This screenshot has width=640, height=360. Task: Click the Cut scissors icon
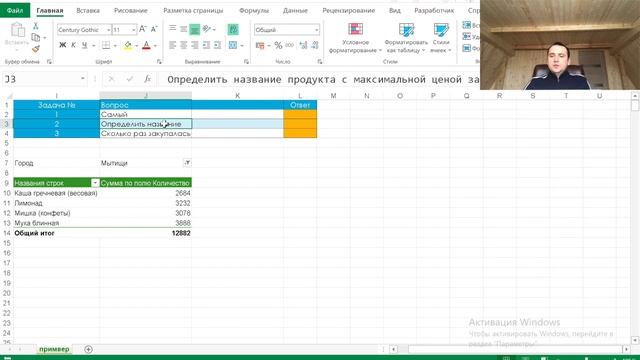(x=36, y=27)
